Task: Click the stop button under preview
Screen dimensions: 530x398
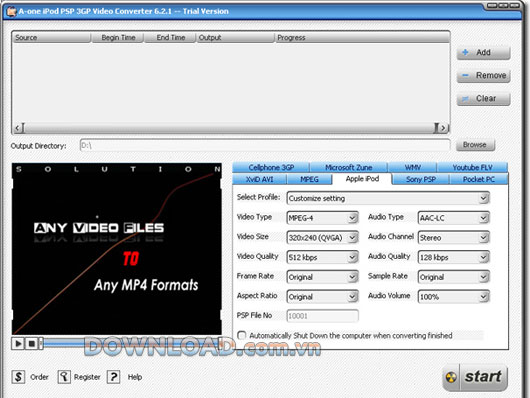Action: [31, 344]
